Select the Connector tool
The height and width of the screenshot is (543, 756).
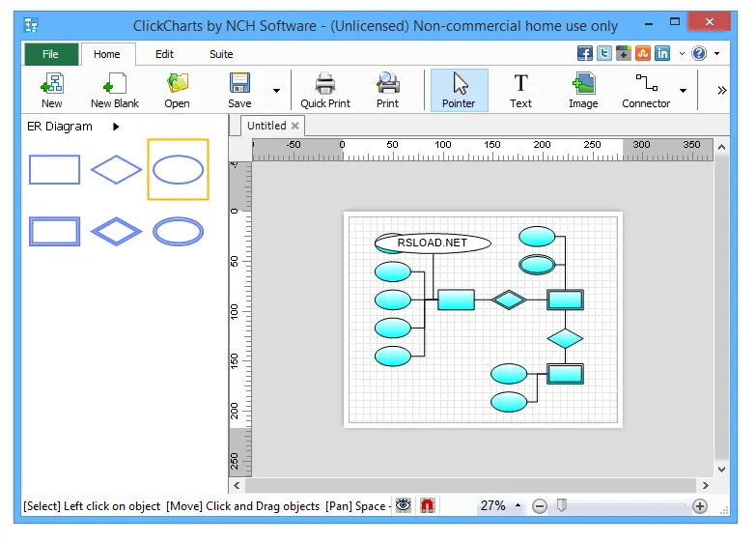coord(646,90)
